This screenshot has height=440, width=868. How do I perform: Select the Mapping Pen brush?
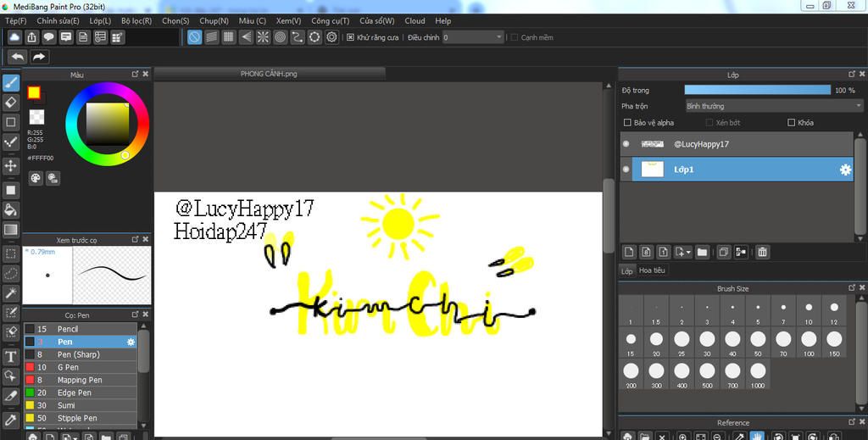point(79,380)
